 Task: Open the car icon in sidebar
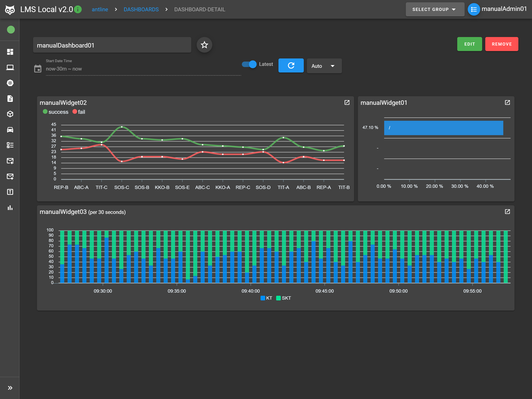(x=10, y=130)
